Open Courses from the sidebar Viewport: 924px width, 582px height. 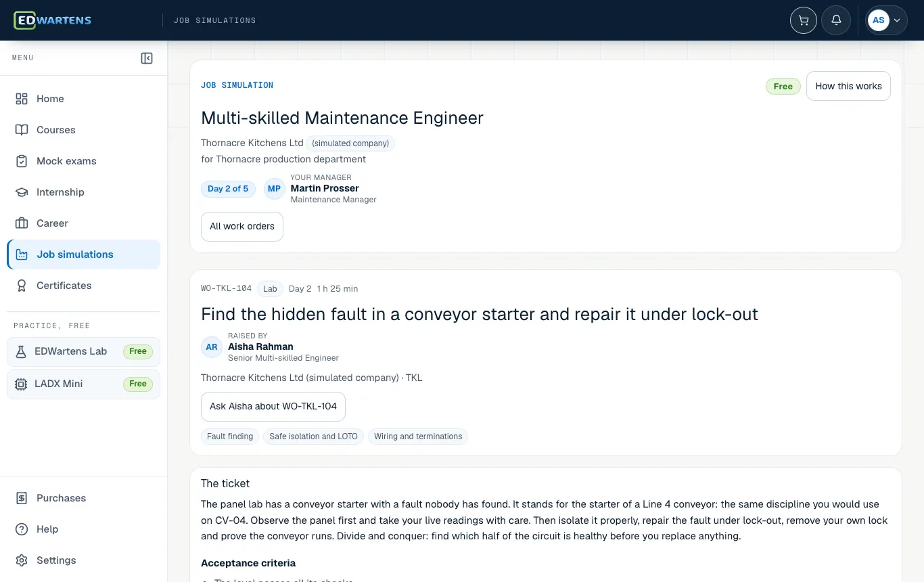pyautogui.click(x=84, y=130)
